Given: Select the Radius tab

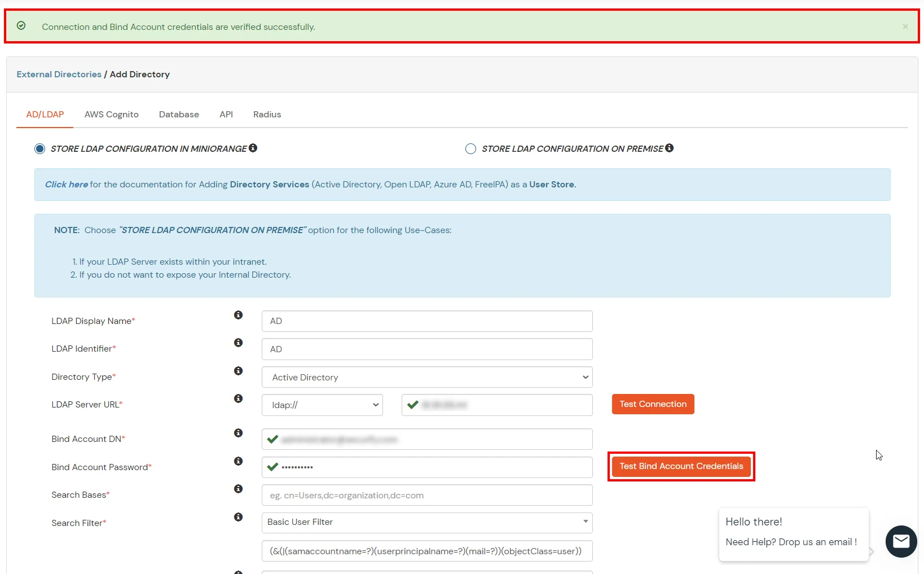Looking at the screenshot, I should point(267,115).
